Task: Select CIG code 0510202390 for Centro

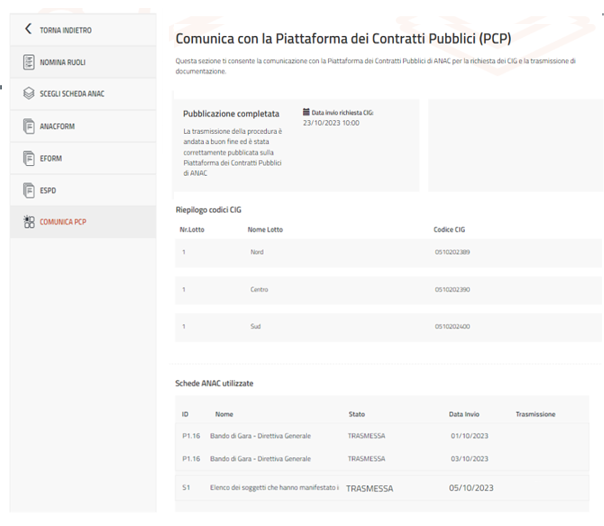Action: coord(452,290)
